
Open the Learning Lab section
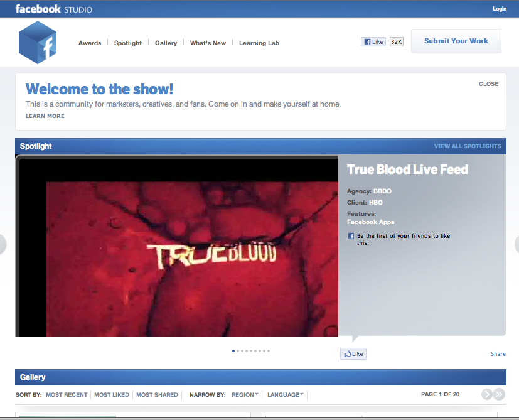pyautogui.click(x=259, y=43)
